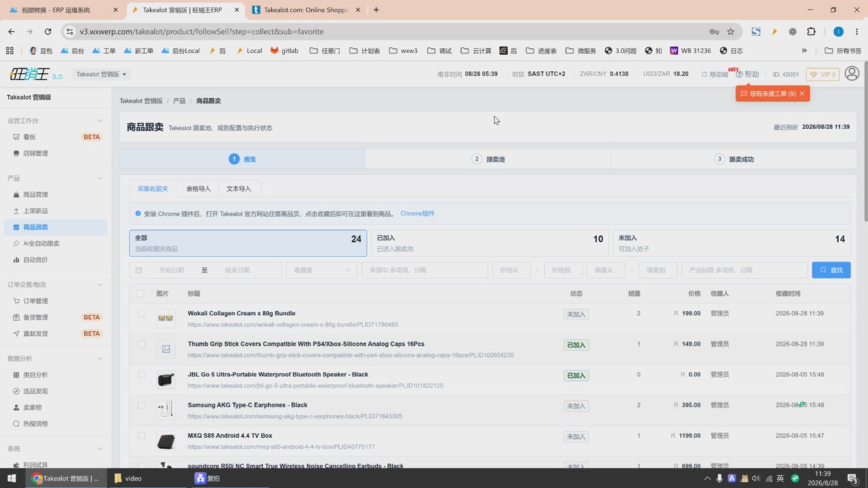
Task: Check the MXQ S85 TV Box row checkbox
Action: pos(141,436)
